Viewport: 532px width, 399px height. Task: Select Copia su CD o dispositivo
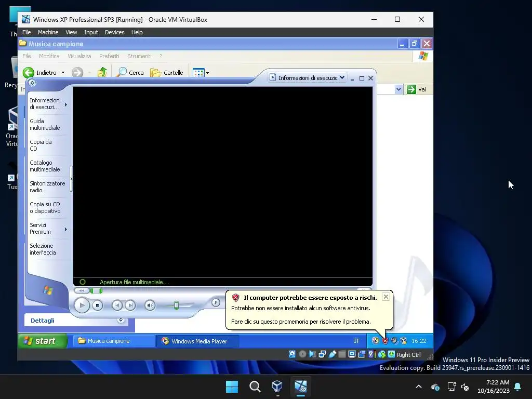point(45,207)
